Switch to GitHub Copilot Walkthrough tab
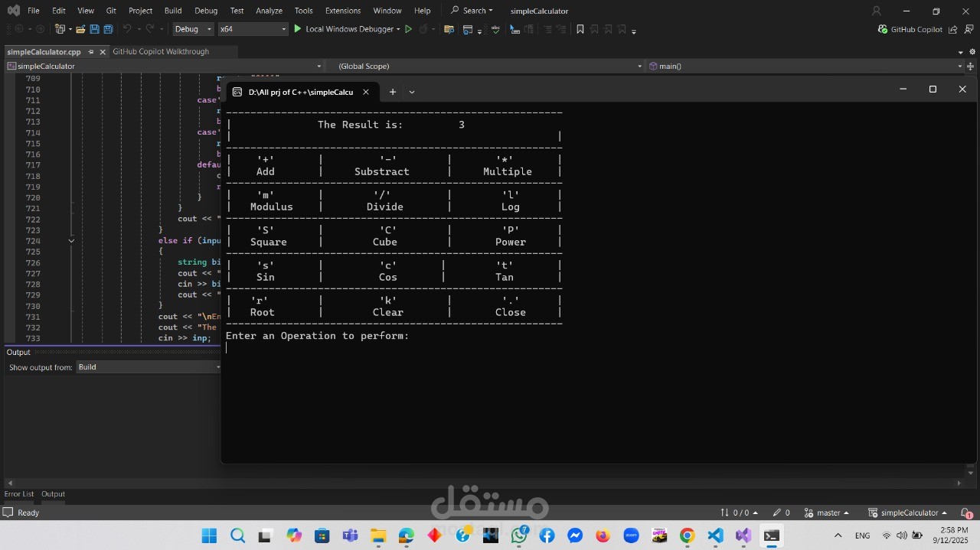Image resolution: width=980 pixels, height=550 pixels. [x=161, y=51]
